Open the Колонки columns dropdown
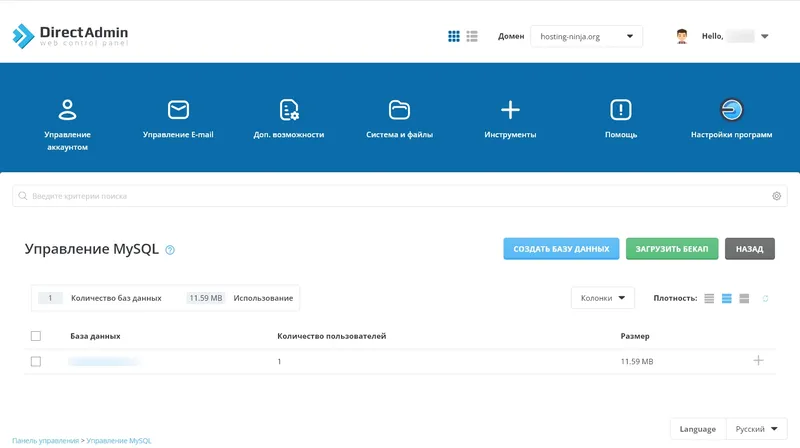 coord(603,298)
